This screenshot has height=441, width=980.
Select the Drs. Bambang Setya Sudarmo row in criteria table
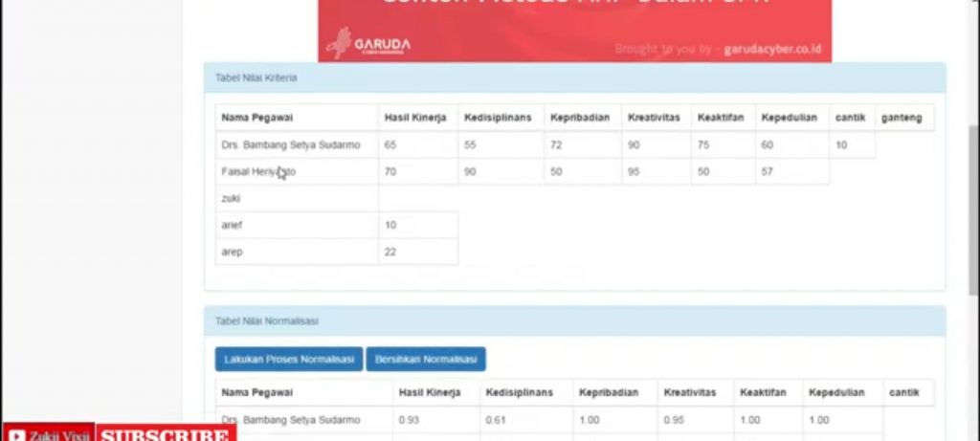click(x=290, y=145)
